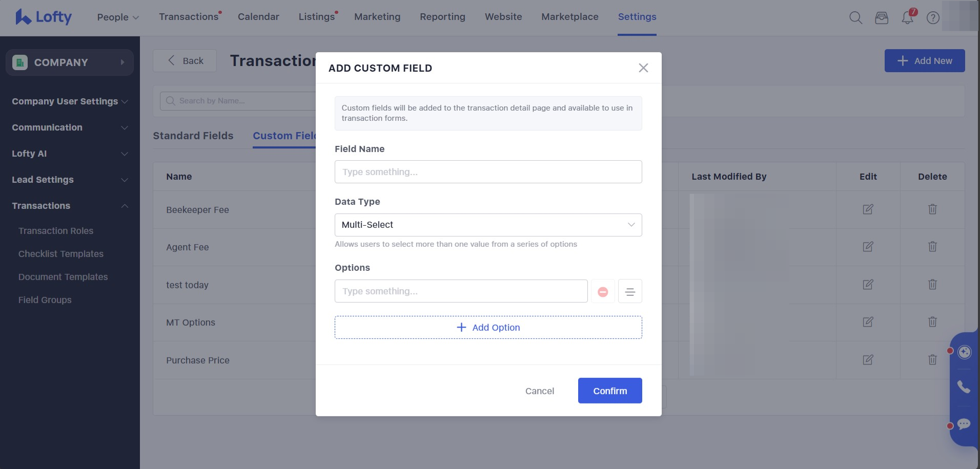
Task: Click the option reorder handle icon
Action: pyautogui.click(x=630, y=291)
